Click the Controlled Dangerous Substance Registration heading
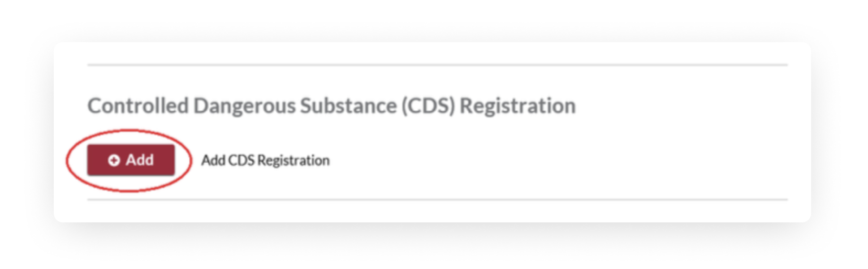Screen dimensions: 868x269 pyautogui.click(x=332, y=106)
